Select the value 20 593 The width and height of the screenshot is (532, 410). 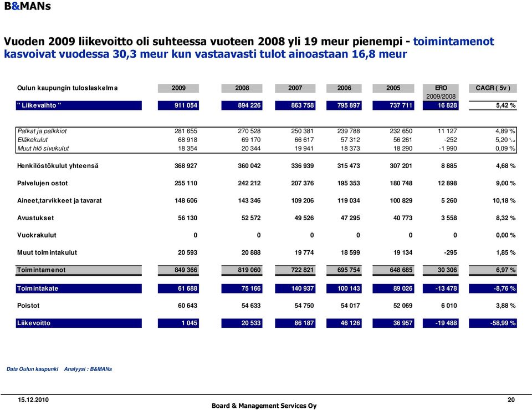tap(188, 252)
